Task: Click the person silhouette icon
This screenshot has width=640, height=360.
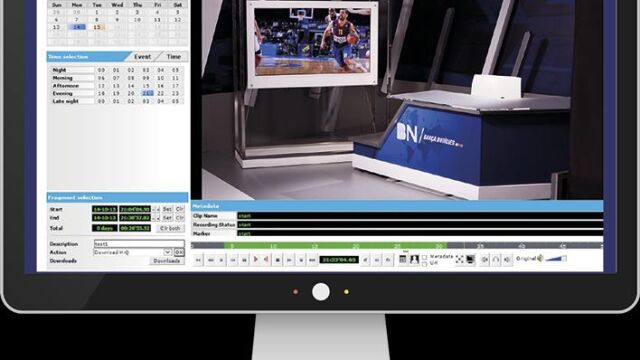Action: pyautogui.click(x=414, y=259)
